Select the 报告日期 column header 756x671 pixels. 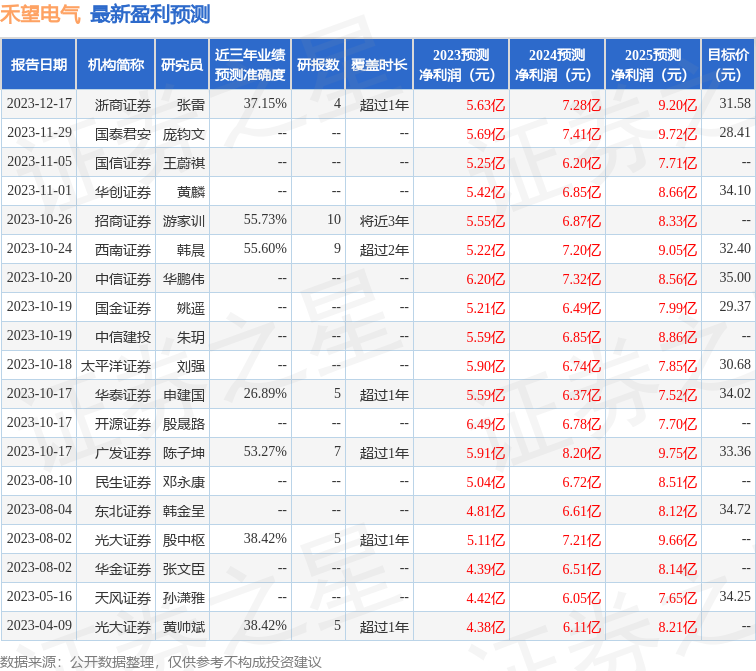[x=39, y=65]
